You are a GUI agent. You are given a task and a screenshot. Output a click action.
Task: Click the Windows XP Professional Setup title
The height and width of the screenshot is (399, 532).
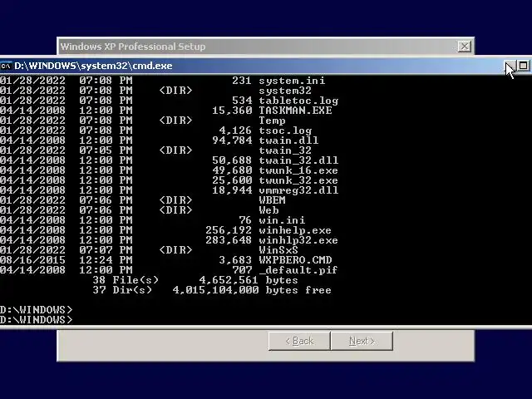(133, 47)
